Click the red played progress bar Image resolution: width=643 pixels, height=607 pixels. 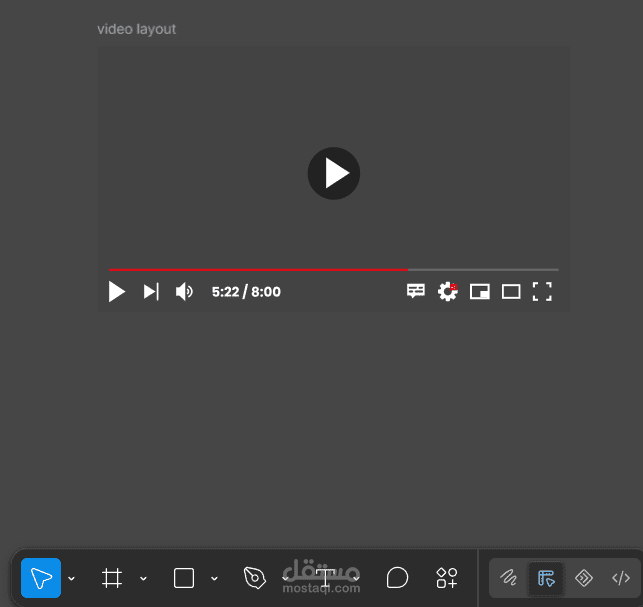point(258,269)
